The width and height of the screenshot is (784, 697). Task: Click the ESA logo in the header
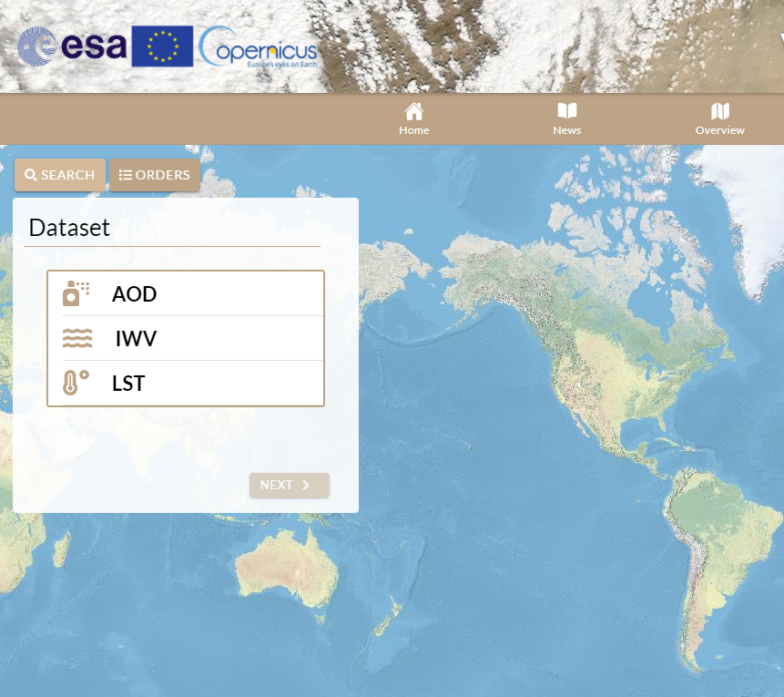click(x=71, y=46)
